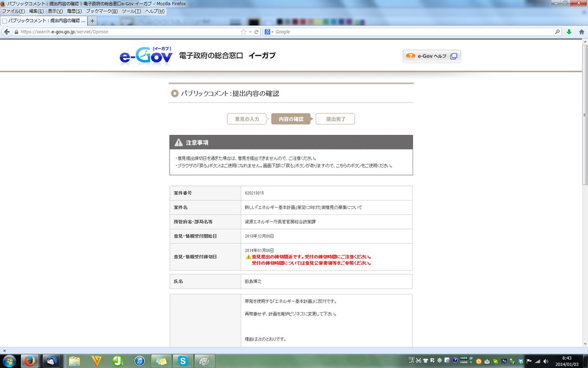Screen dimensions: 588x368
Task: Open the 編集(E) menu
Action: pos(36,11)
